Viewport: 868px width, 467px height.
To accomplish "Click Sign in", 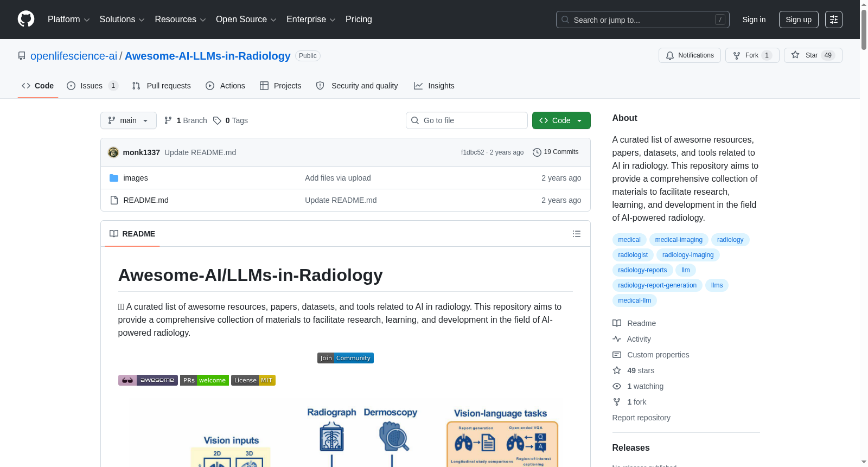I will 754,20.
